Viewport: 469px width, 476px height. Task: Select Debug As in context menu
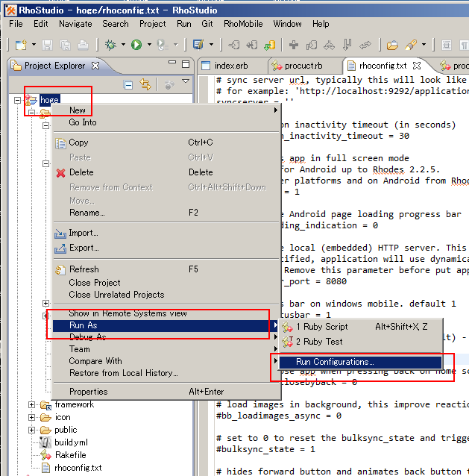point(166,337)
